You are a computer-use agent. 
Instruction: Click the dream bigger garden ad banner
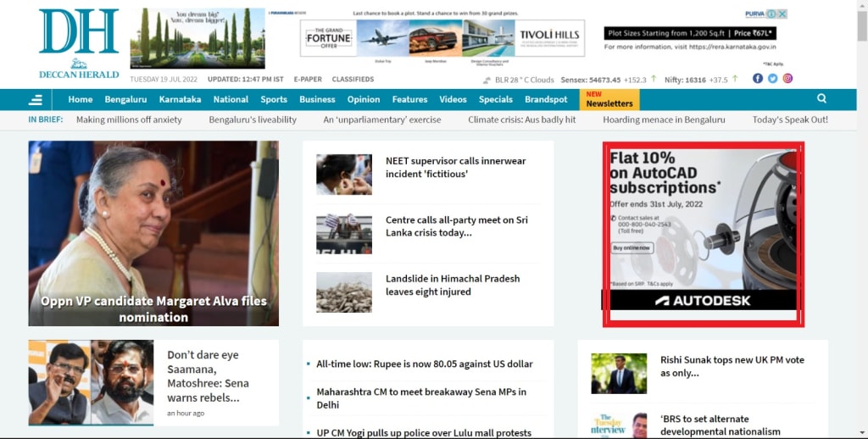[x=198, y=38]
